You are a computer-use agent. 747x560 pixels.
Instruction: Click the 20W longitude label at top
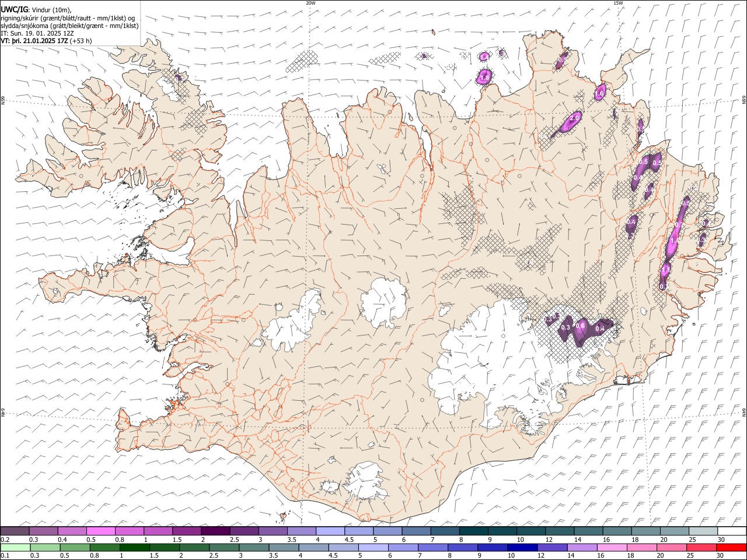point(310,3)
